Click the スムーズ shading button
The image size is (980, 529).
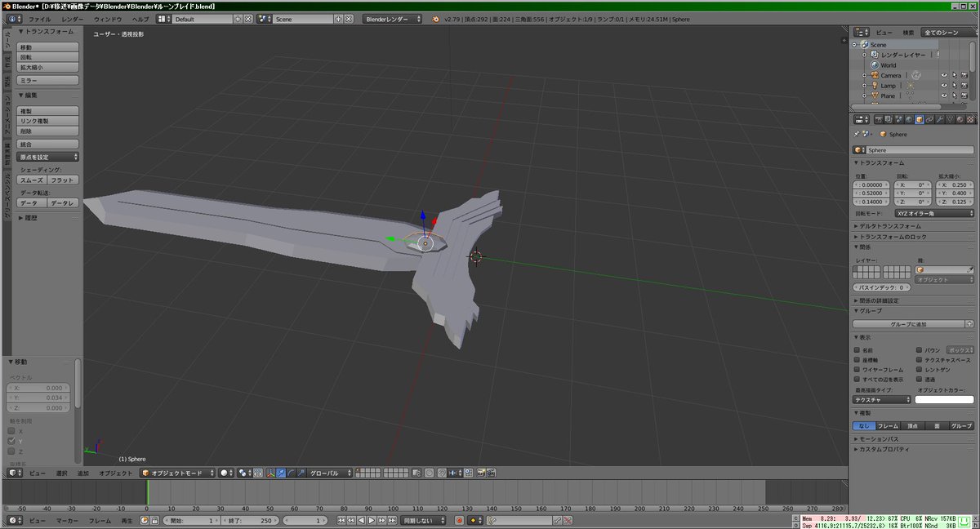click(32, 180)
